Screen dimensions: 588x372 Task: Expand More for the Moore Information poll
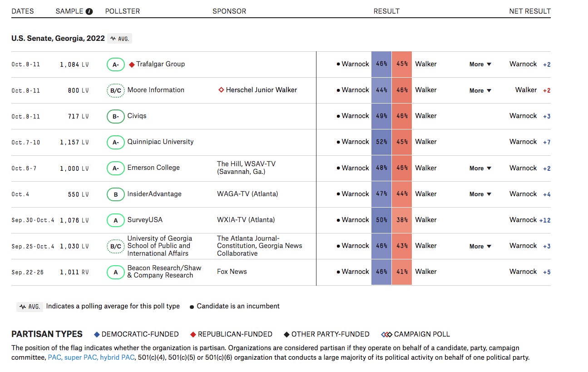pyautogui.click(x=480, y=90)
